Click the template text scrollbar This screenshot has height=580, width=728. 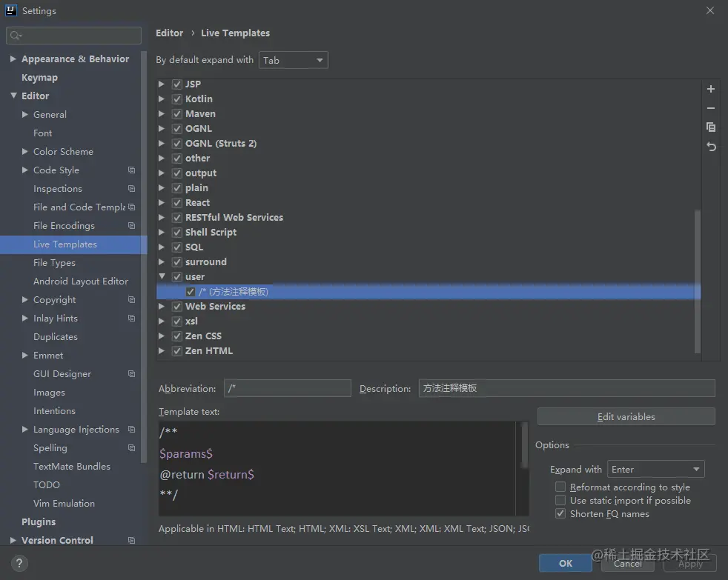[x=525, y=447]
